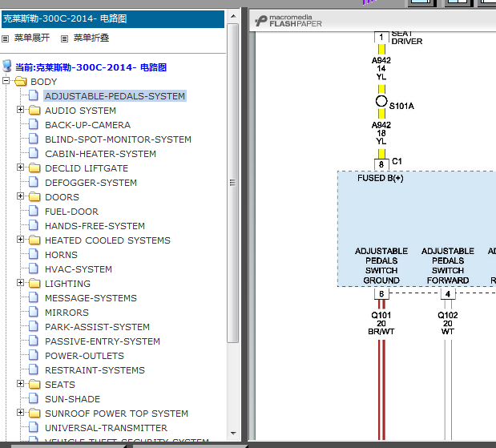Click the BACK-UP-CAMERA document icon
This screenshot has width=496, height=448.
click(x=34, y=124)
